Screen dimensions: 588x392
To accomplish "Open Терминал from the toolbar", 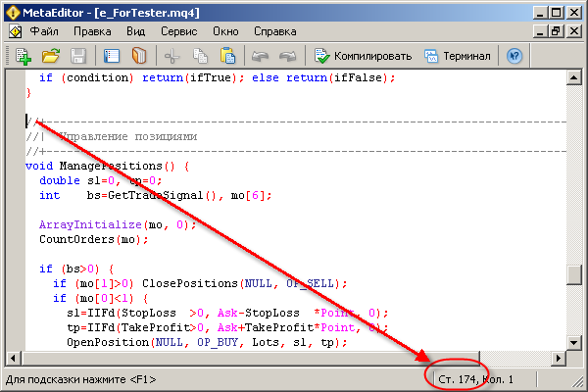I will point(457,56).
